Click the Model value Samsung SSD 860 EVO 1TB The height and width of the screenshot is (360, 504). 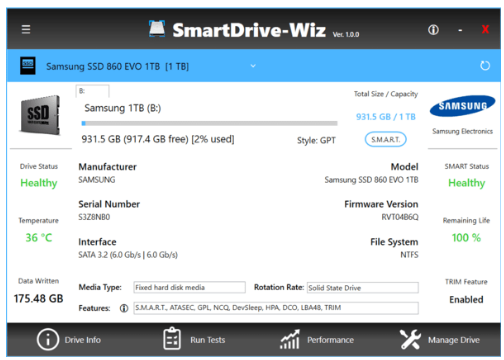(x=371, y=180)
